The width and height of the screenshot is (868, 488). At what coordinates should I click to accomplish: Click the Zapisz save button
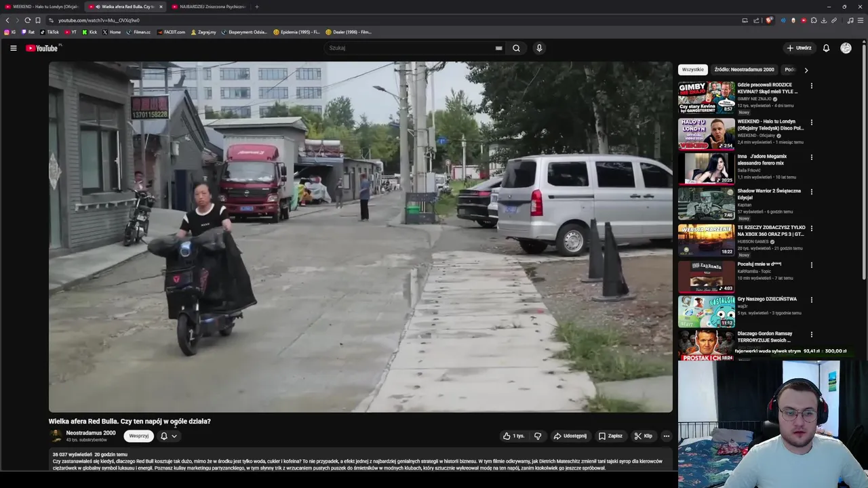610,436
